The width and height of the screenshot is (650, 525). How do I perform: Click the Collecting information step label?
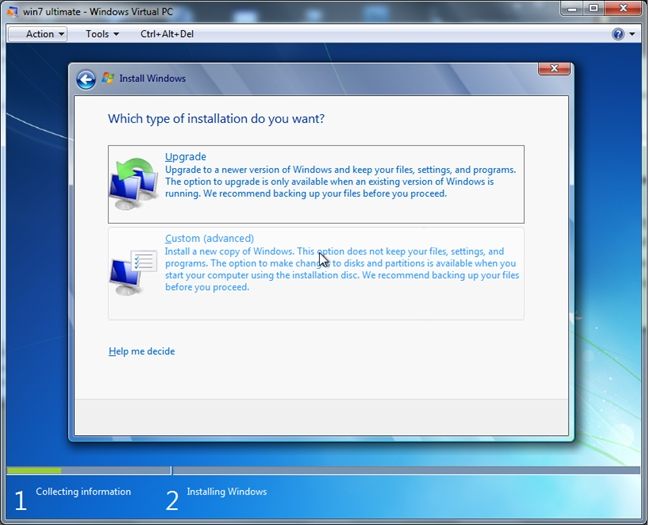pyautogui.click(x=83, y=491)
